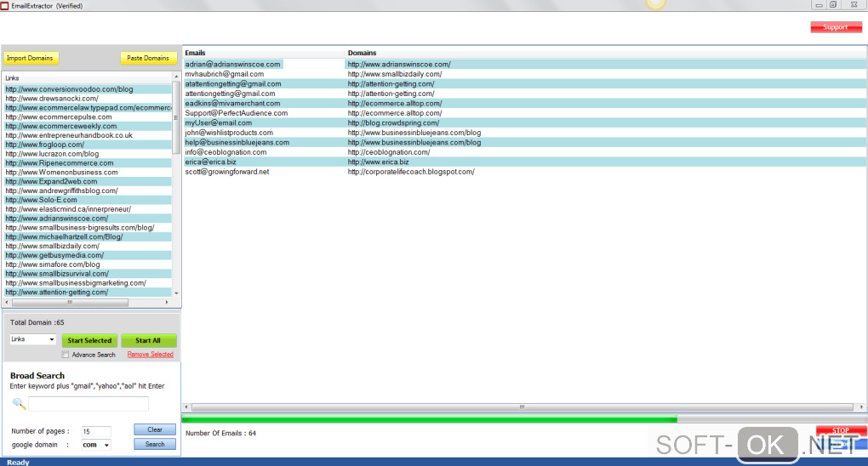Screen dimensions: 868x466
Task: Click the magnifier icon in Broad Search
Action: coord(19,403)
